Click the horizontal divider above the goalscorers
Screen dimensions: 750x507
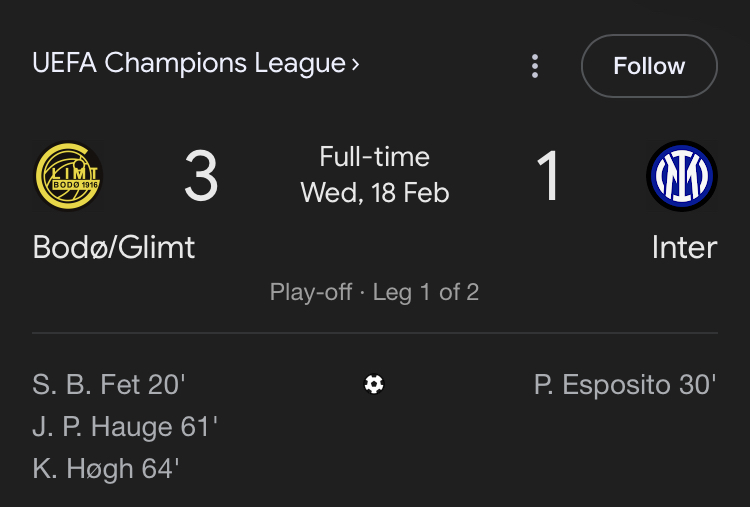point(375,333)
